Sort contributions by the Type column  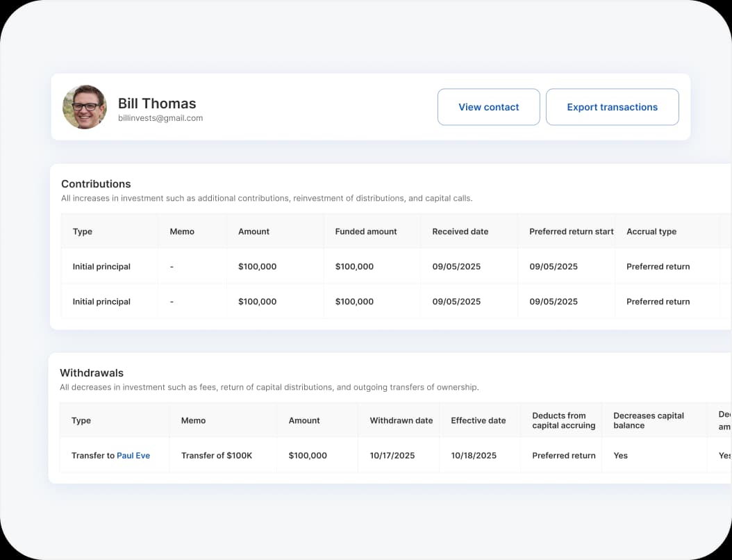[82, 231]
